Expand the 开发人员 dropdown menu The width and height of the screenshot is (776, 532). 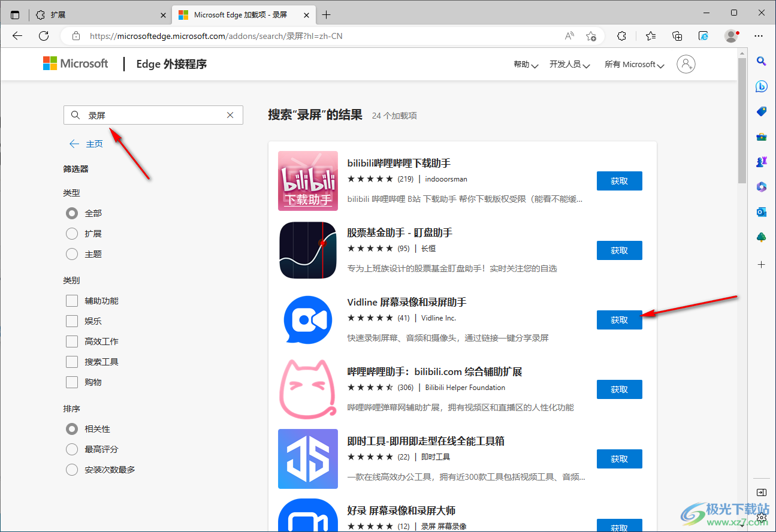pos(570,65)
